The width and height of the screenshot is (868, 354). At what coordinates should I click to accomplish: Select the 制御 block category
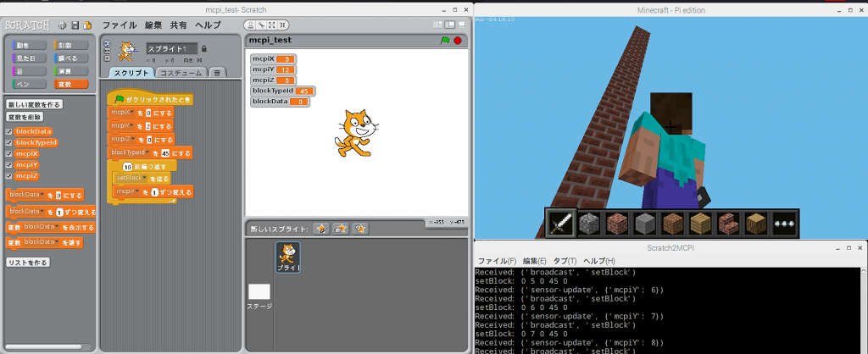(x=71, y=45)
